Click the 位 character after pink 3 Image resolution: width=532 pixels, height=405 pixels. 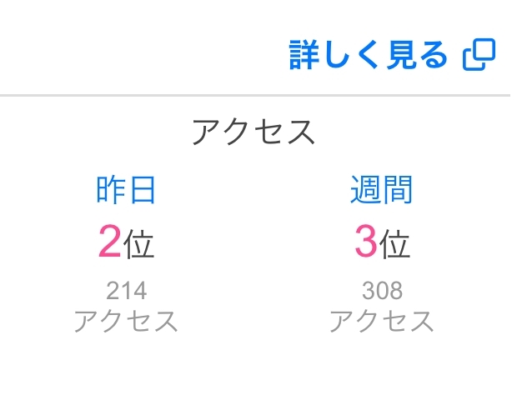click(395, 244)
